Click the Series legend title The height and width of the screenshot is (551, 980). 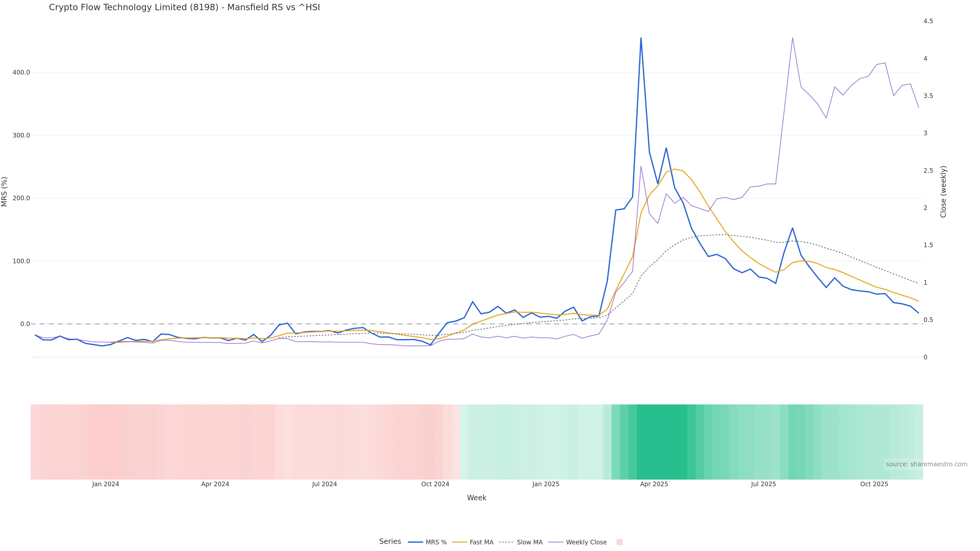coord(390,541)
